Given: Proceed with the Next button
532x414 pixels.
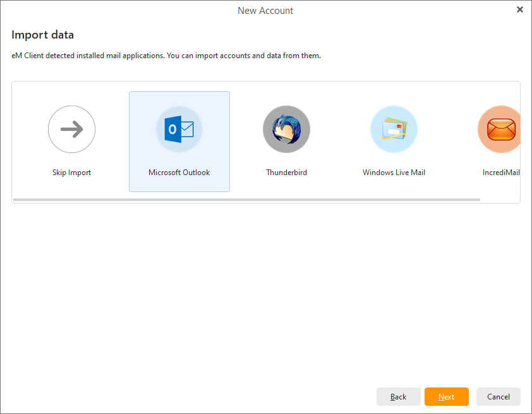Looking at the screenshot, I should pos(447,397).
